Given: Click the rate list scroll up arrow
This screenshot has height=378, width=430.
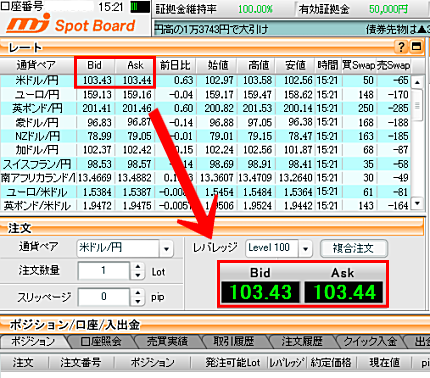Looking at the screenshot, I should 417,82.
